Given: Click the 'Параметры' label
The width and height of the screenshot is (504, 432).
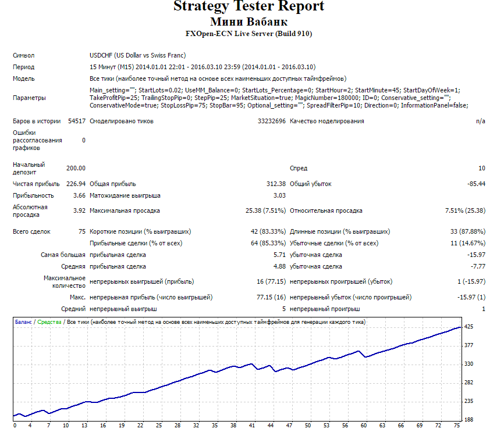Looking at the screenshot, I should [29, 98].
